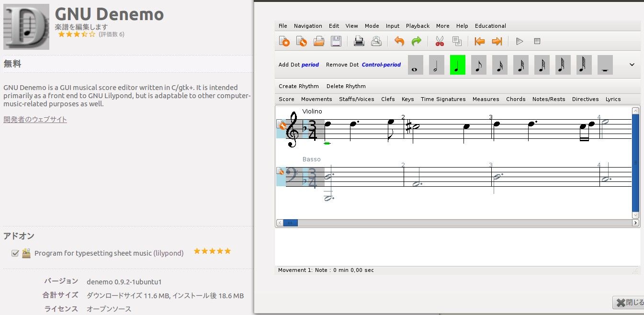Start playback with the play button
The height and width of the screenshot is (315, 644).
pos(520,41)
